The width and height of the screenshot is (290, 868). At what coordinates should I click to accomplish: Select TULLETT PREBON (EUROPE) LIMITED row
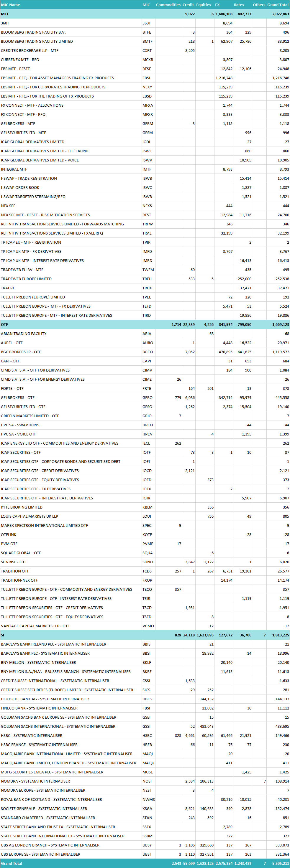coord(145,297)
